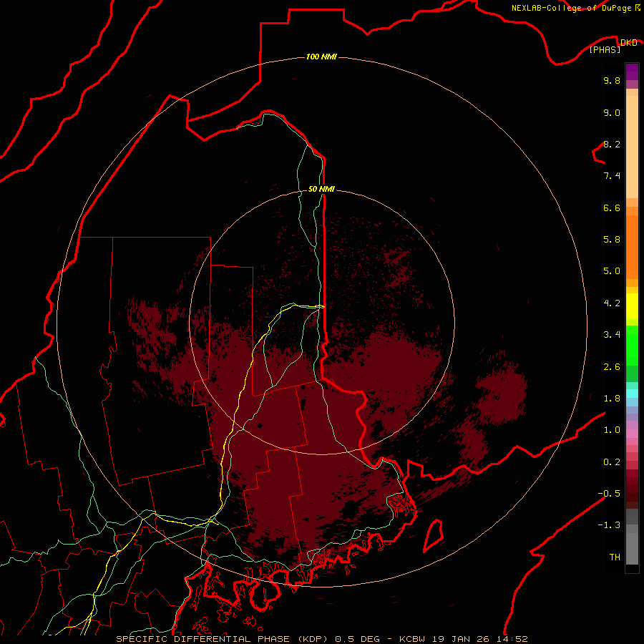
Task: Pick the cyan segment of the color bar
Action: coord(632,393)
